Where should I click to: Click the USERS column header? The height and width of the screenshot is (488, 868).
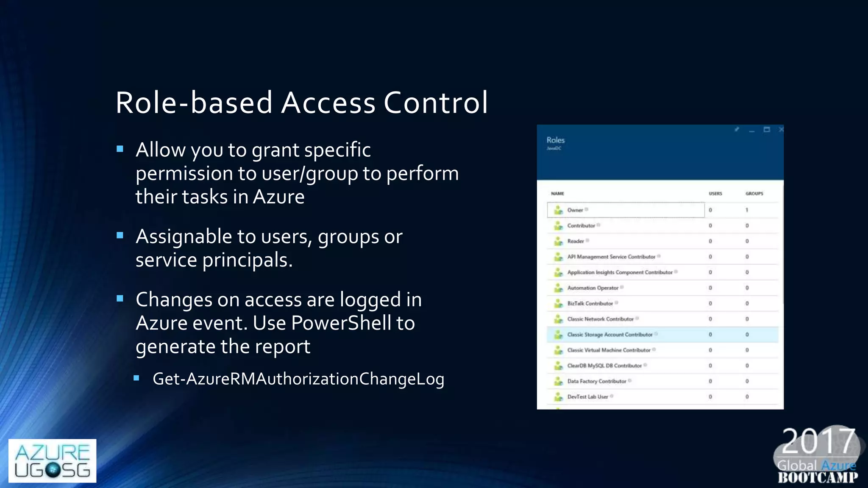[715, 194]
